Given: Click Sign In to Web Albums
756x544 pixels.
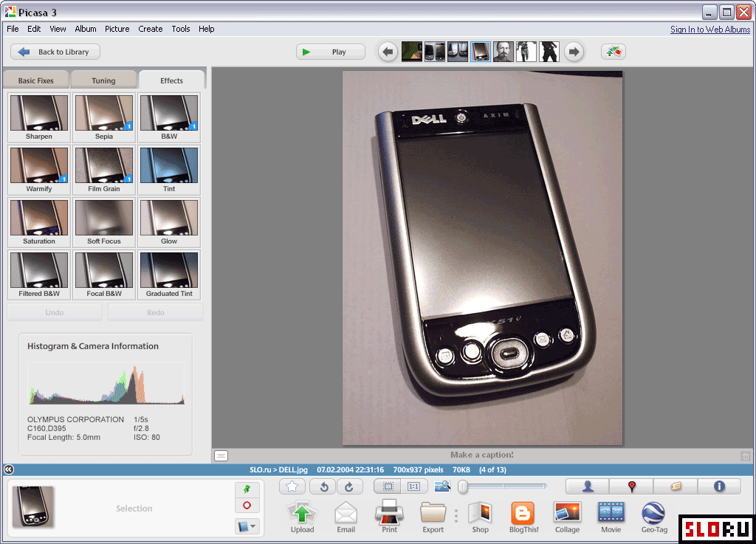Looking at the screenshot, I should coord(710,30).
